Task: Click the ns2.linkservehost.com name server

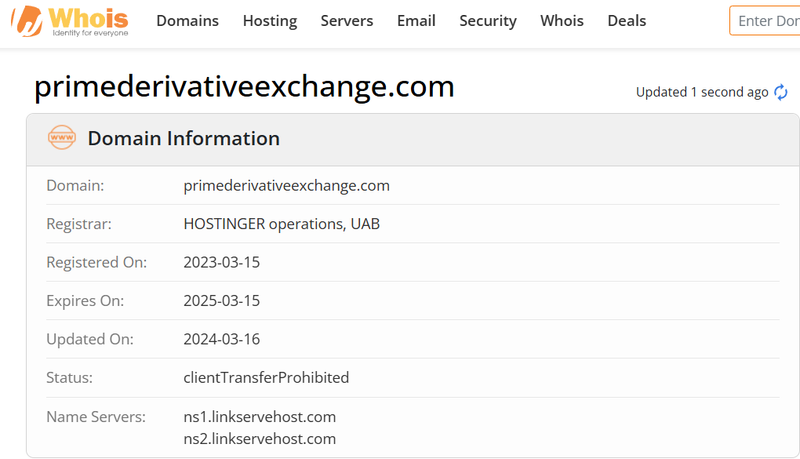Action: pyautogui.click(x=260, y=439)
